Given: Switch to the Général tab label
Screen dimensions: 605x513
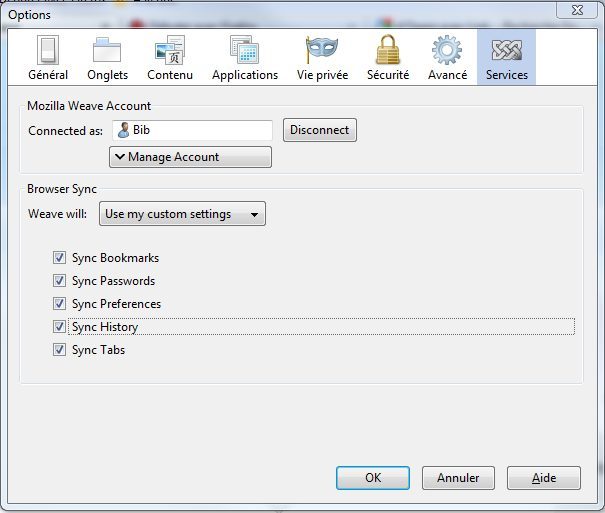Looking at the screenshot, I should coord(48,75).
